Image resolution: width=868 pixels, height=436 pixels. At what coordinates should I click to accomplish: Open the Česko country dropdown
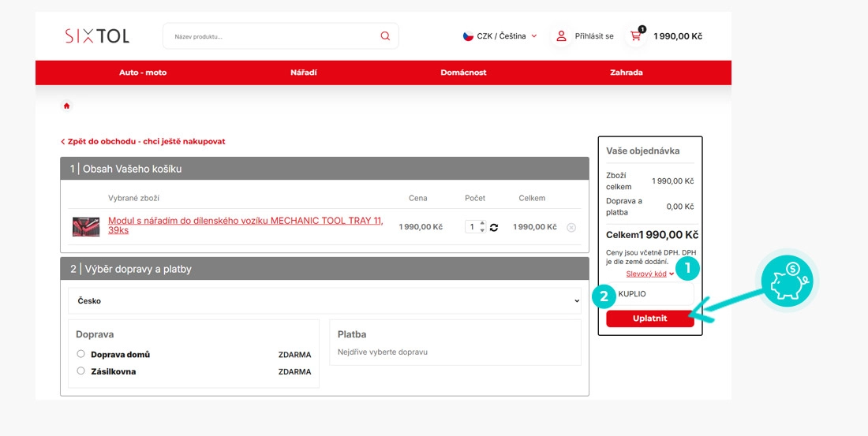pyautogui.click(x=324, y=301)
